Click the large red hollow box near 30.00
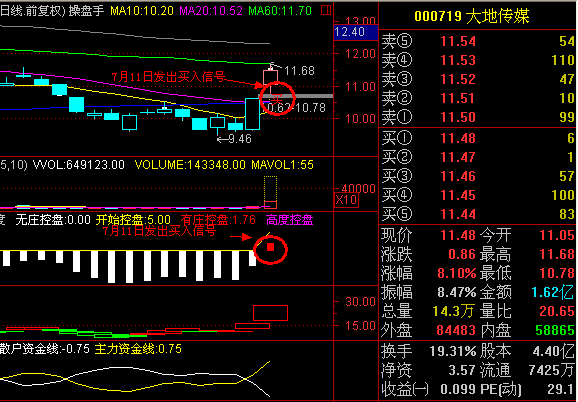 270,313
